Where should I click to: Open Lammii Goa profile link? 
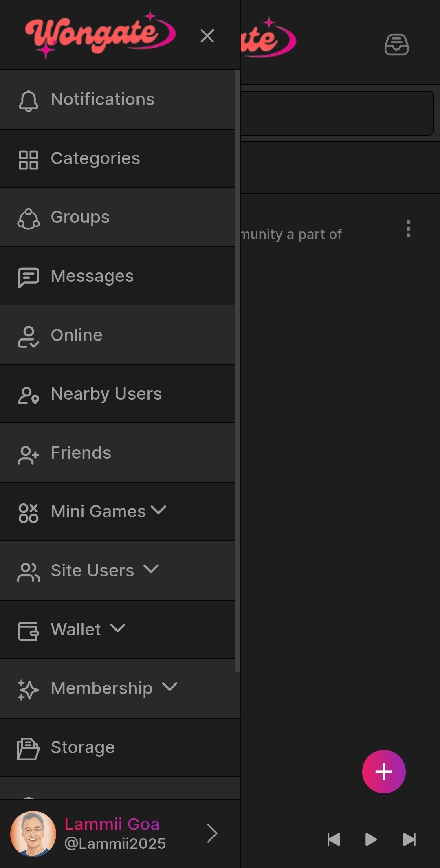click(x=112, y=833)
